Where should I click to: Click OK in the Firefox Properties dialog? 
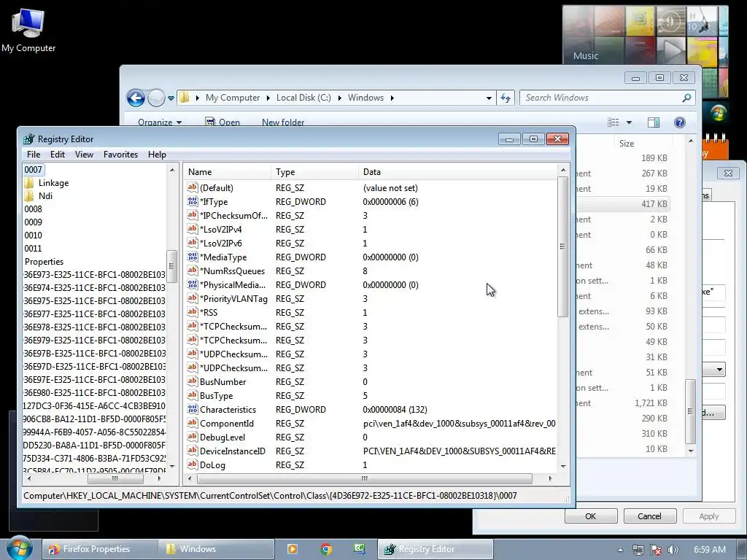coord(591,516)
